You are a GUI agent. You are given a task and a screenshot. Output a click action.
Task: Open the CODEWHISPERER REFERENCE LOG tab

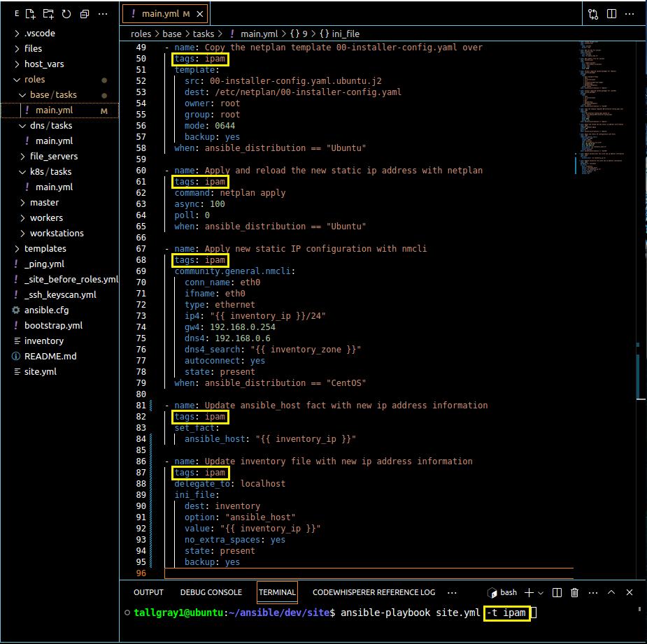tap(374, 592)
